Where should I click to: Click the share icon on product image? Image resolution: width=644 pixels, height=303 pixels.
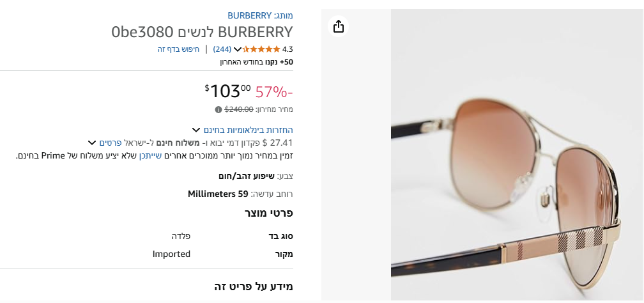(x=339, y=26)
